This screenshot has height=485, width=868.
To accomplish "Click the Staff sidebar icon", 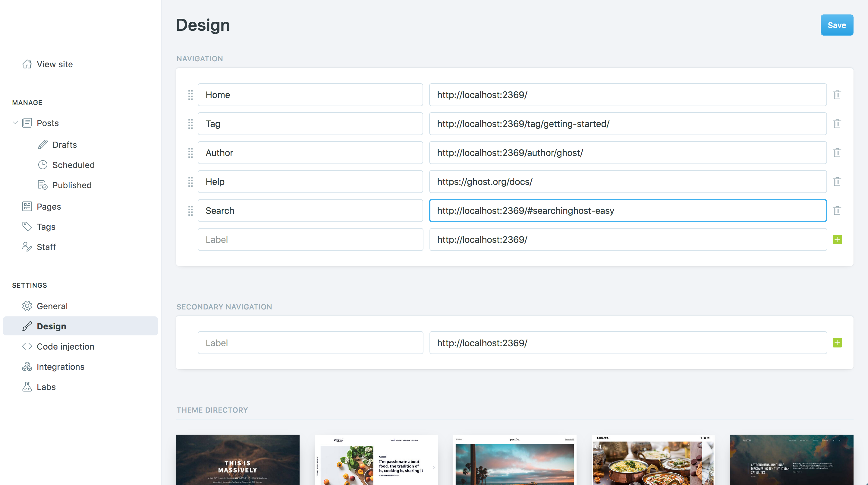I will 26,246.
